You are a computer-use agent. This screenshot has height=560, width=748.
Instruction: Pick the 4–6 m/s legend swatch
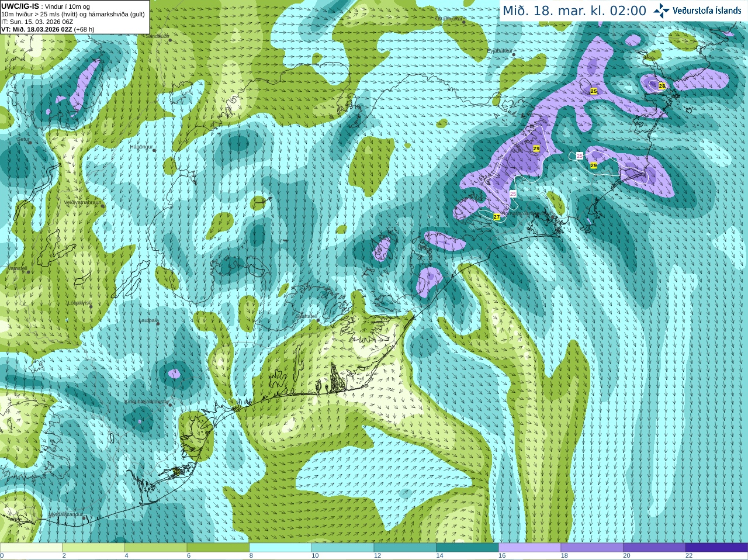pos(155,548)
